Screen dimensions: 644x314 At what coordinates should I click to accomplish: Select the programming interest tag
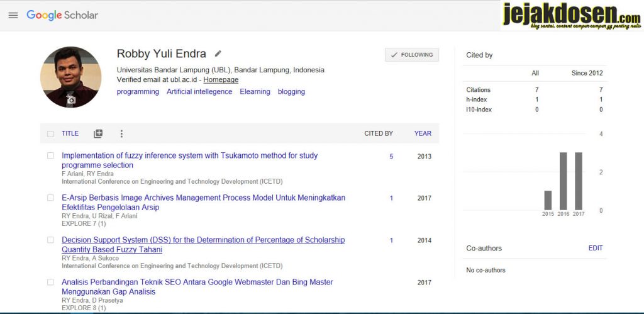pyautogui.click(x=138, y=92)
